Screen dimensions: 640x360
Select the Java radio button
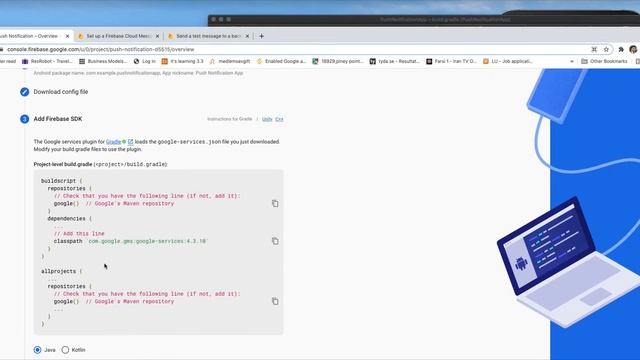point(38,350)
